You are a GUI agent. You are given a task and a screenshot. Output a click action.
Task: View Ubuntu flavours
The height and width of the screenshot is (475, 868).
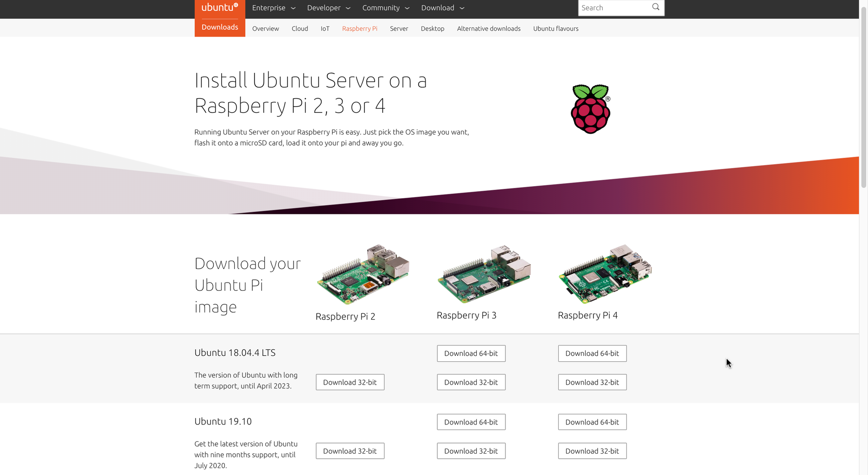(555, 28)
